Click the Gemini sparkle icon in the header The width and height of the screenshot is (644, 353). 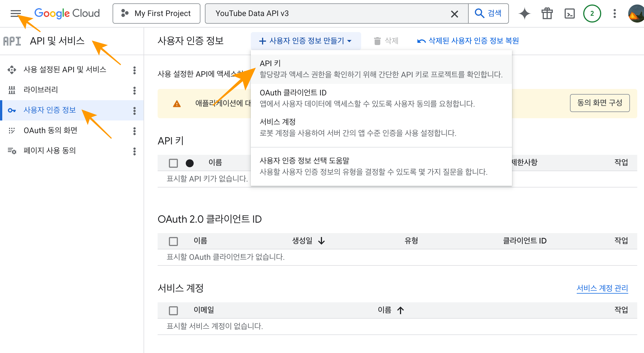pyautogui.click(x=524, y=13)
